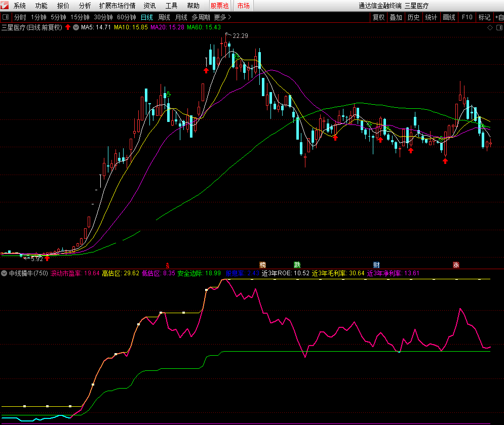The width and height of the screenshot is (504, 425).
Task: Open the 系统 menu
Action: [20, 6]
